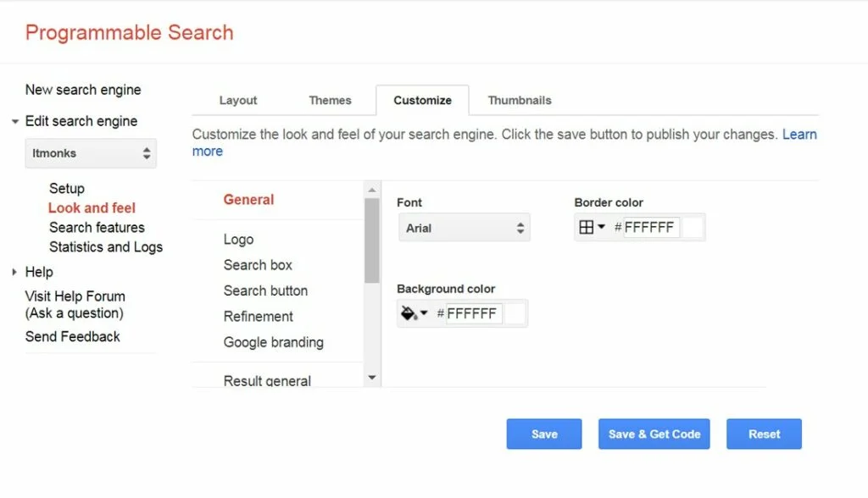
Task: Click the background color white swatch
Action: tap(515, 313)
